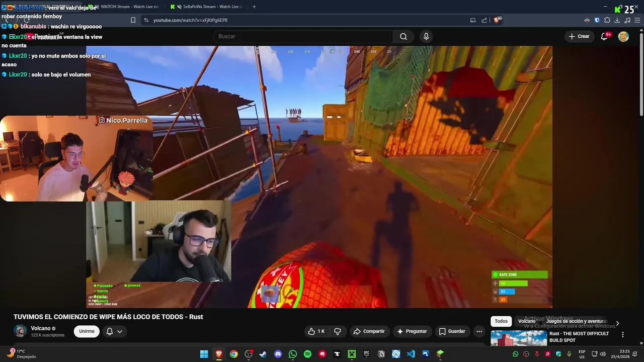Open the Windows Start menu
The height and width of the screenshot is (362, 644).
204,354
